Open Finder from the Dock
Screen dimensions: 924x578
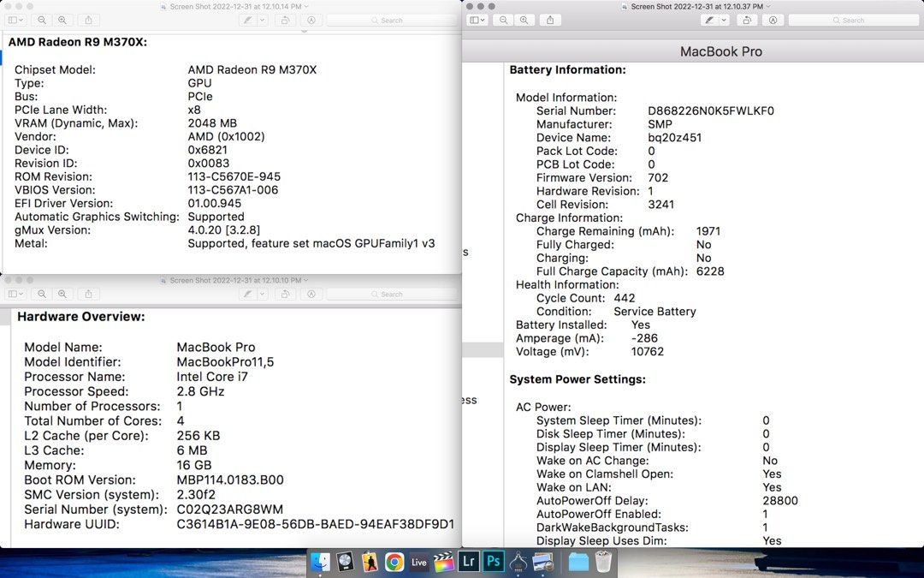(321, 562)
